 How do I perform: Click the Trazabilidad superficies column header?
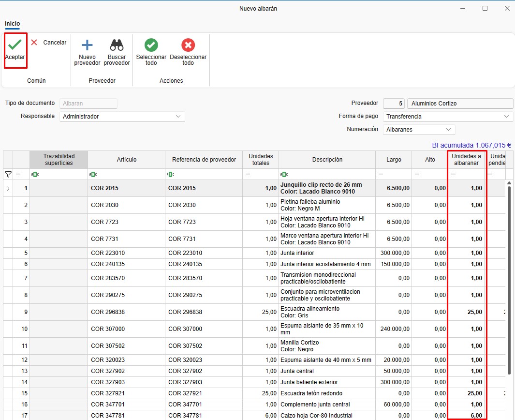[59, 160]
